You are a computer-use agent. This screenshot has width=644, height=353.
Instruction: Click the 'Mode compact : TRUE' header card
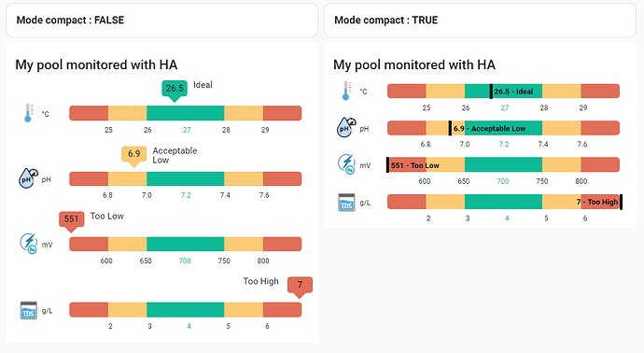pos(480,21)
